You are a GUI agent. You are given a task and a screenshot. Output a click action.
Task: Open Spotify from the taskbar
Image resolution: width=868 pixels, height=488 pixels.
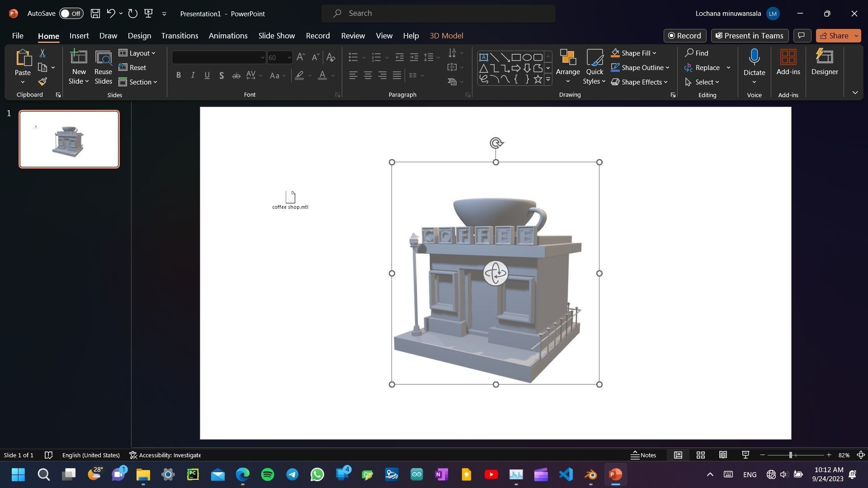tap(268, 474)
